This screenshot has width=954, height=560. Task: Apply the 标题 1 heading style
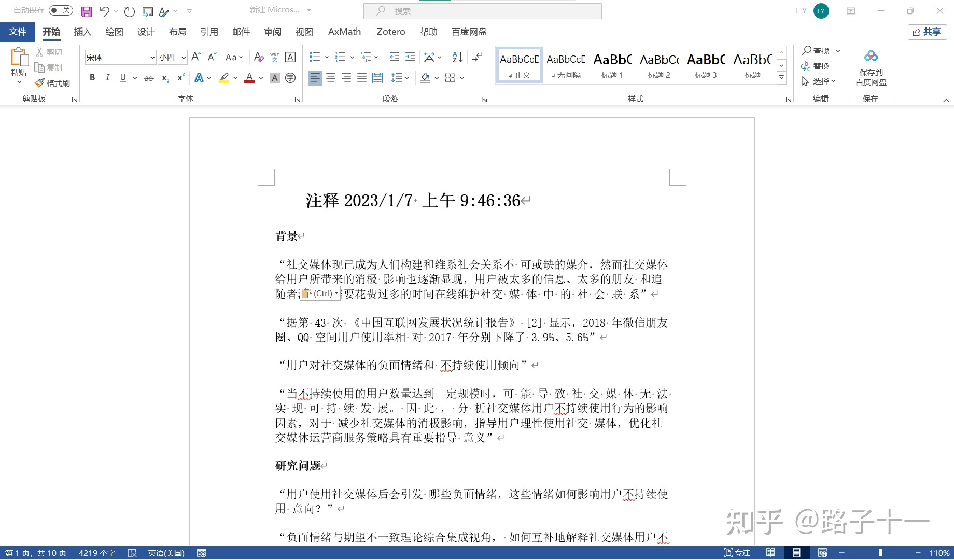612,65
